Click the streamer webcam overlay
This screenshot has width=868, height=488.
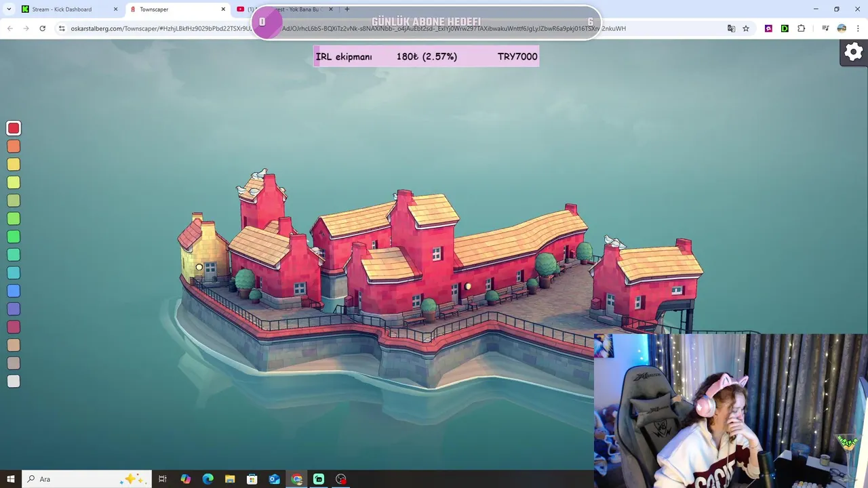point(731,411)
